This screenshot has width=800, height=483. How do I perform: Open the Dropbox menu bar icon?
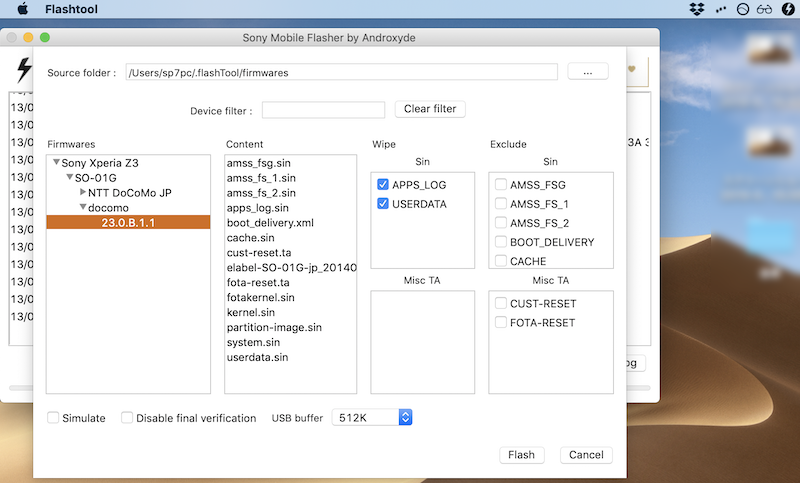[697, 9]
